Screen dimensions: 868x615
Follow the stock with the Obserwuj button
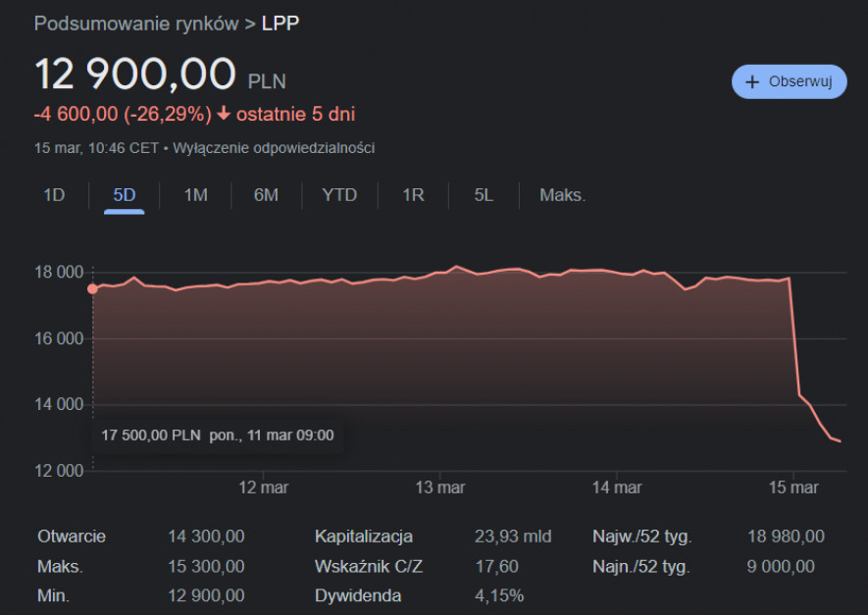789,82
